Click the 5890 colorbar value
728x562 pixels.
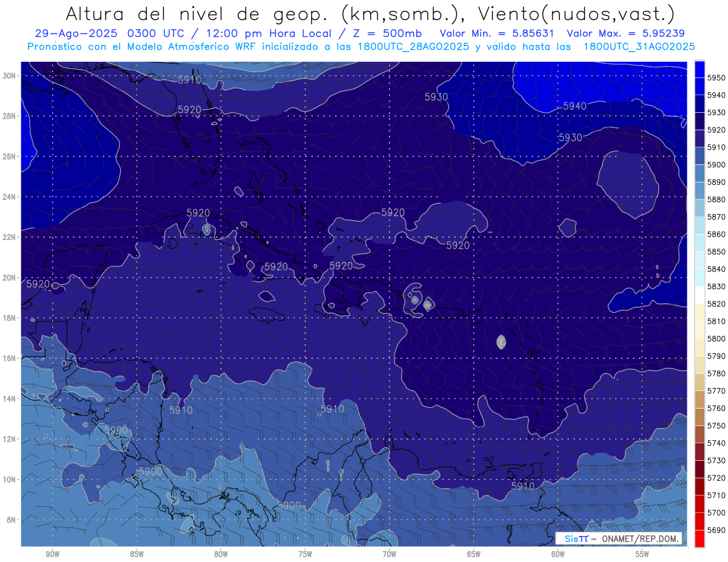coord(716,182)
